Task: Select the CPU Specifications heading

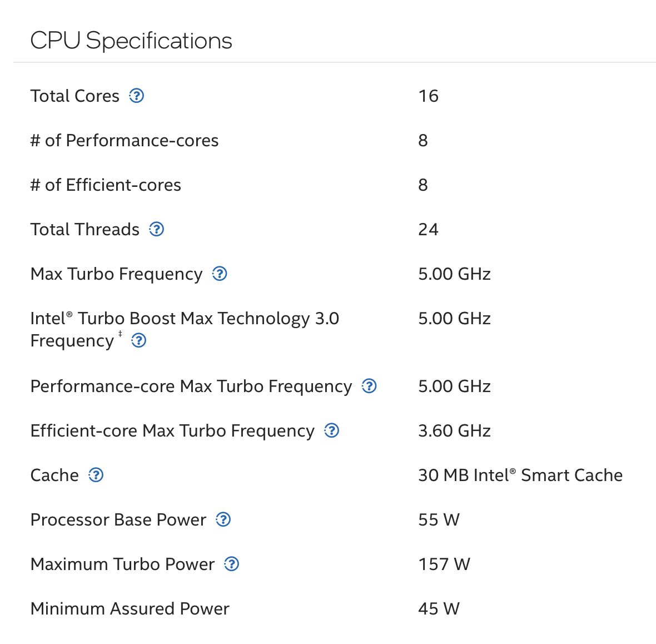Action: 131,41
